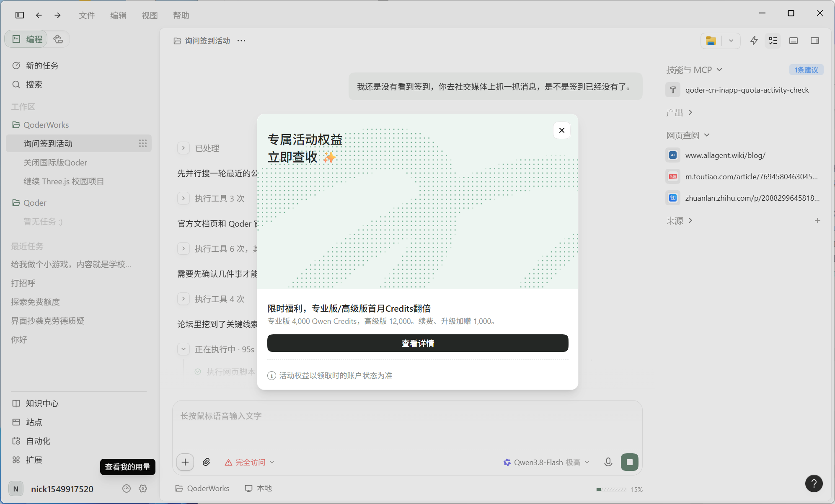
Task: Open dropdown arrow next to folder icon
Action: [731, 41]
